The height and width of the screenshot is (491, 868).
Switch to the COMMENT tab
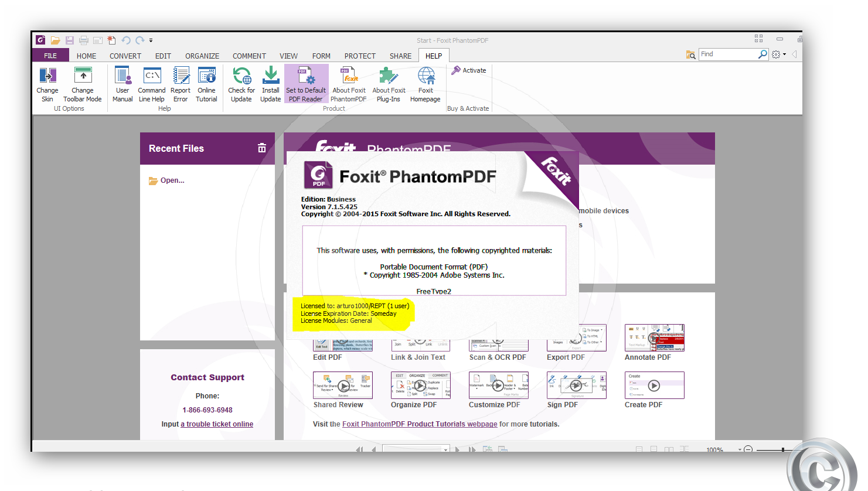(x=249, y=56)
